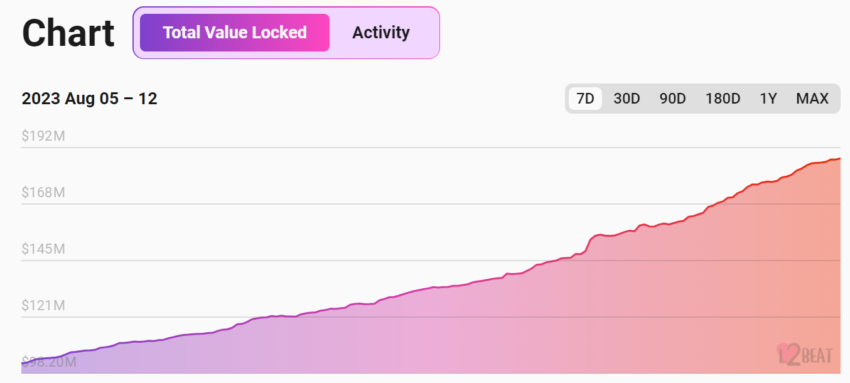Click the 2023 Aug 05 – 12 date label
Viewport: 850px width, 383px height.
[x=89, y=99]
